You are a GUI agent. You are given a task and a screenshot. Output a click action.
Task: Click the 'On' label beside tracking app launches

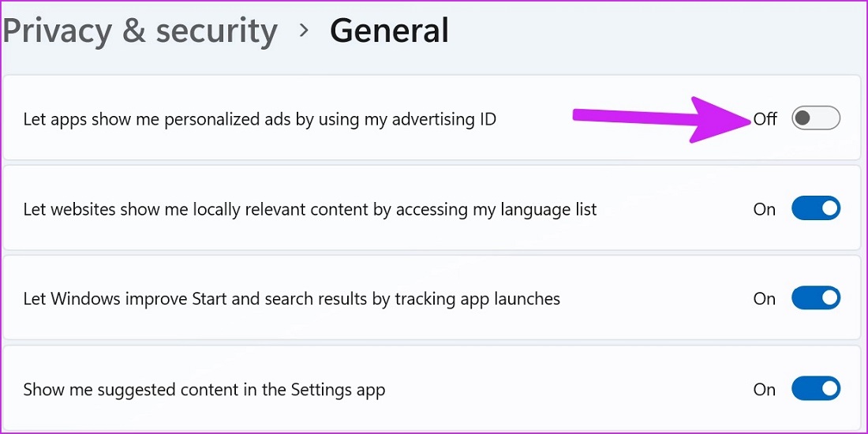[765, 298]
